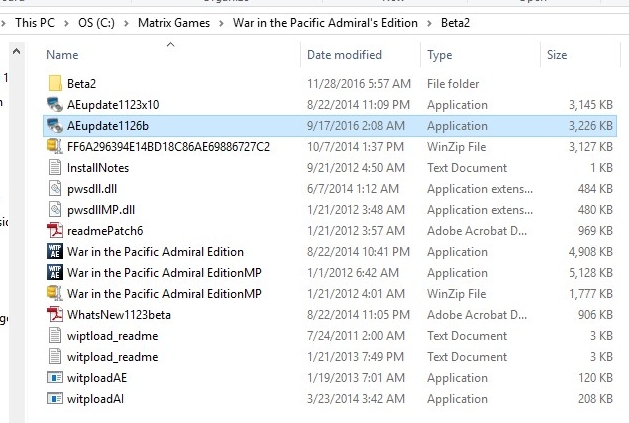Click the 120 KB size cell
This screenshot has width=629, height=423.
point(595,378)
